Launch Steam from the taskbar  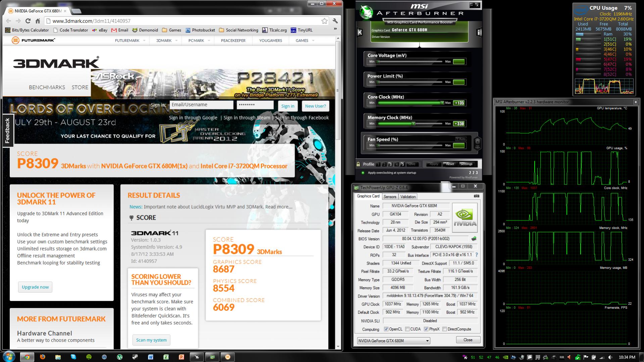tap(135, 357)
